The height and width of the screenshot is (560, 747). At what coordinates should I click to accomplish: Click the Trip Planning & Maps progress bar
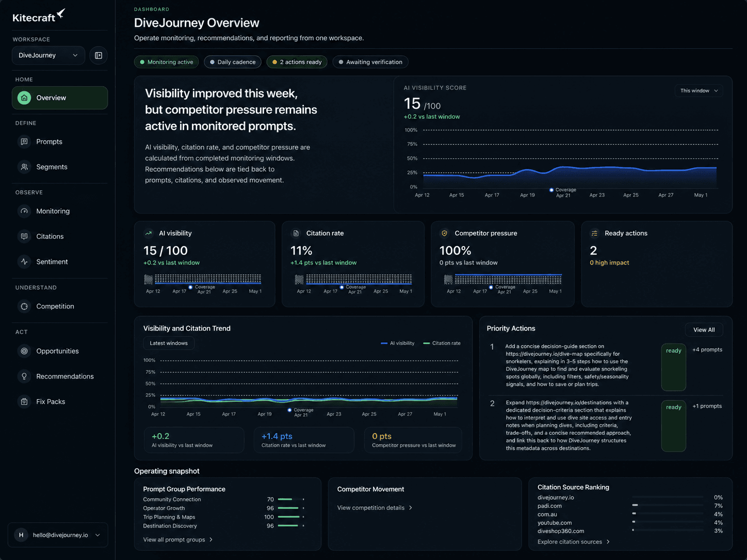291,517
